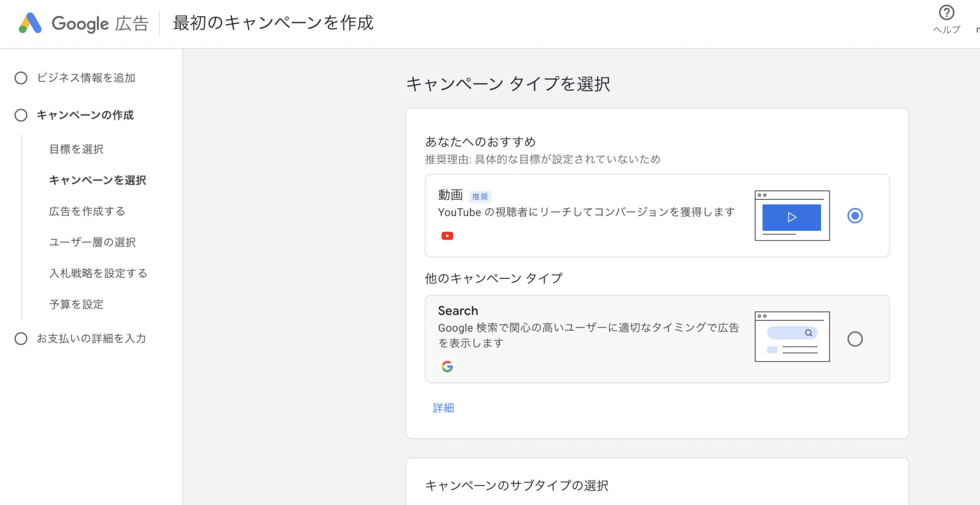Viewport: 980px width, 505px height.
Task: Click the Google 広告 wordmark text
Action: tap(100, 23)
